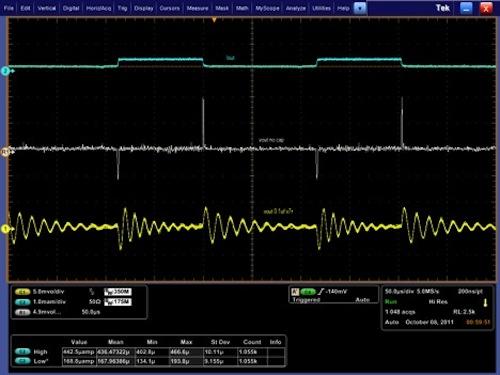This screenshot has width=500, height=375.
Task: Click the Triggered status text
Action: pyautogui.click(x=306, y=300)
